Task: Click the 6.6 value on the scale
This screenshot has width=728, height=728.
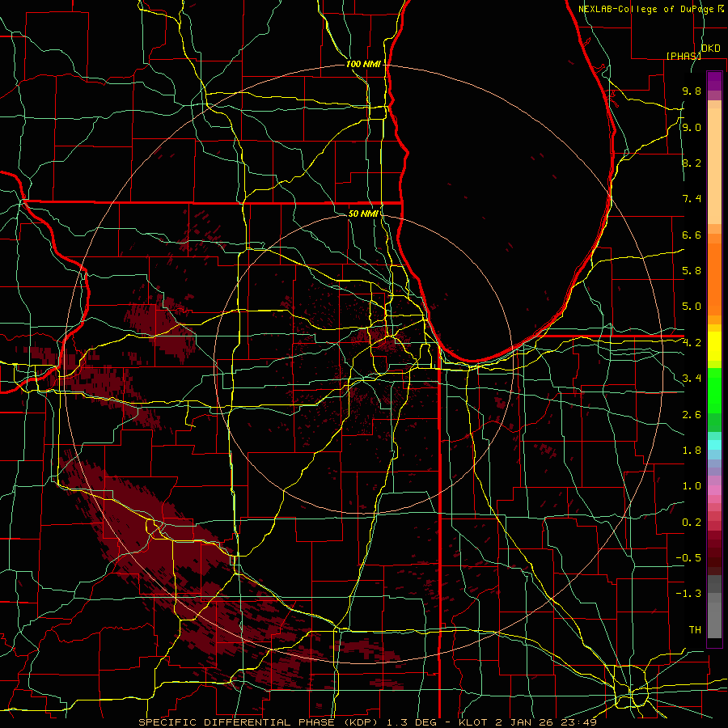Action: coord(692,235)
